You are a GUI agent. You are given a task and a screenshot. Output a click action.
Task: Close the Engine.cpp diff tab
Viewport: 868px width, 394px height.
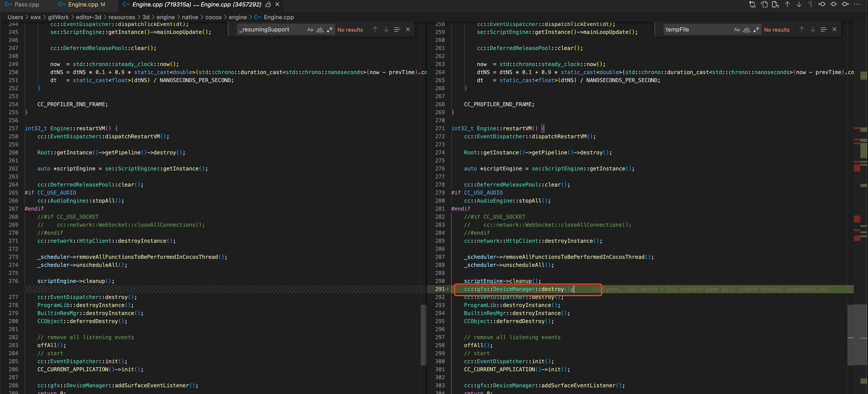coord(277,4)
